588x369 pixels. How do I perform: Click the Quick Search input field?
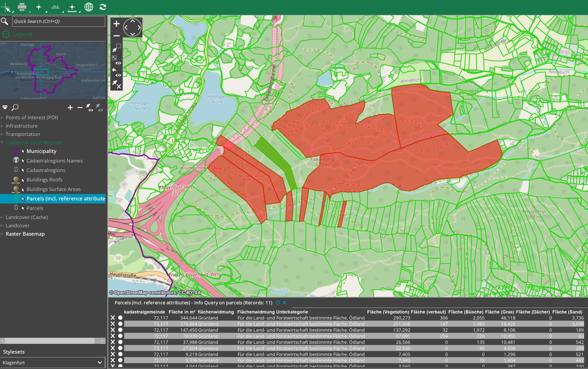click(59, 21)
